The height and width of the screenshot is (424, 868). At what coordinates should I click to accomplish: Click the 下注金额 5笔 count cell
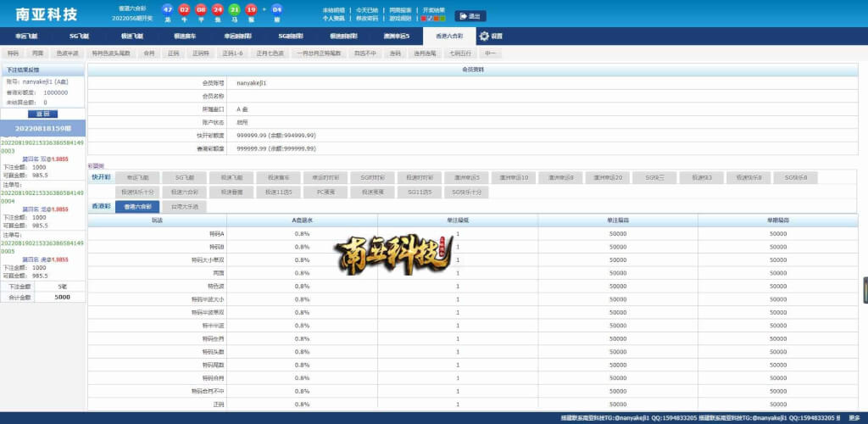(x=60, y=287)
